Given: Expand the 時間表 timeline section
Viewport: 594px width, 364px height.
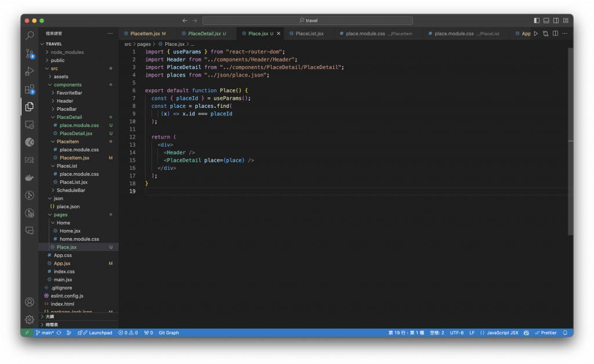Looking at the screenshot, I should 78,325.
